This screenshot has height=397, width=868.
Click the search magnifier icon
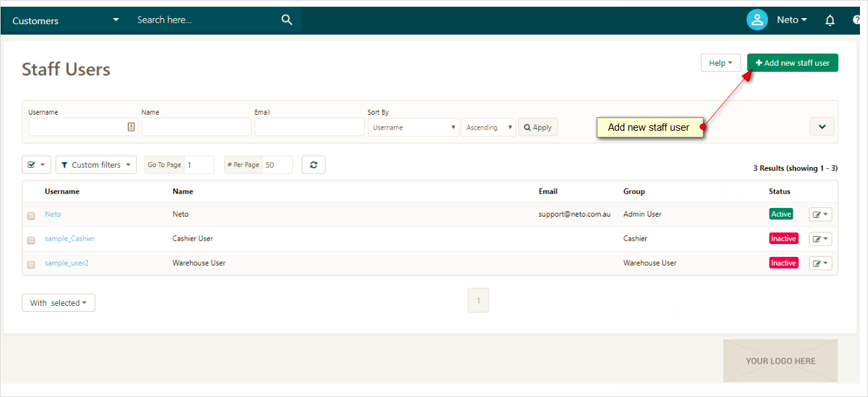287,20
